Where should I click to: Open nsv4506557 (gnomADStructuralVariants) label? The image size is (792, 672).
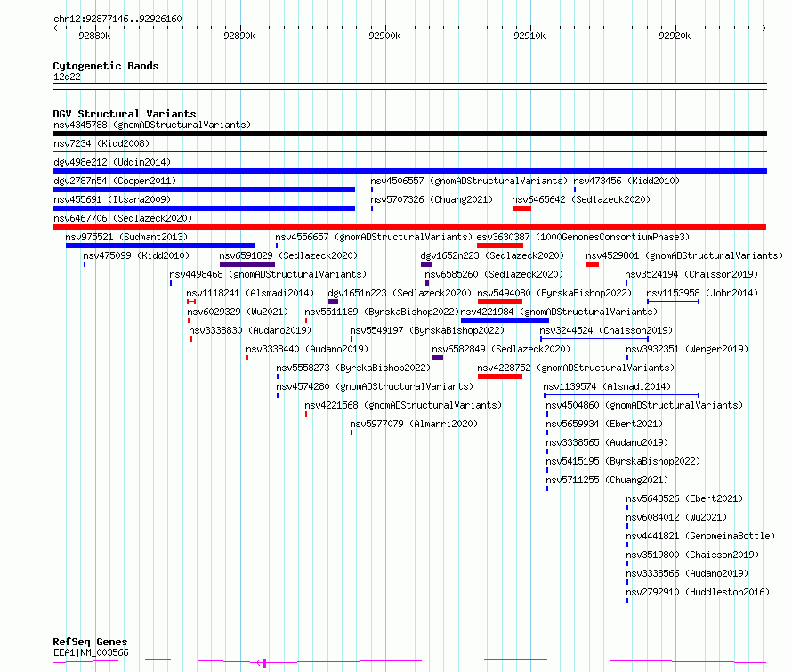(x=469, y=181)
